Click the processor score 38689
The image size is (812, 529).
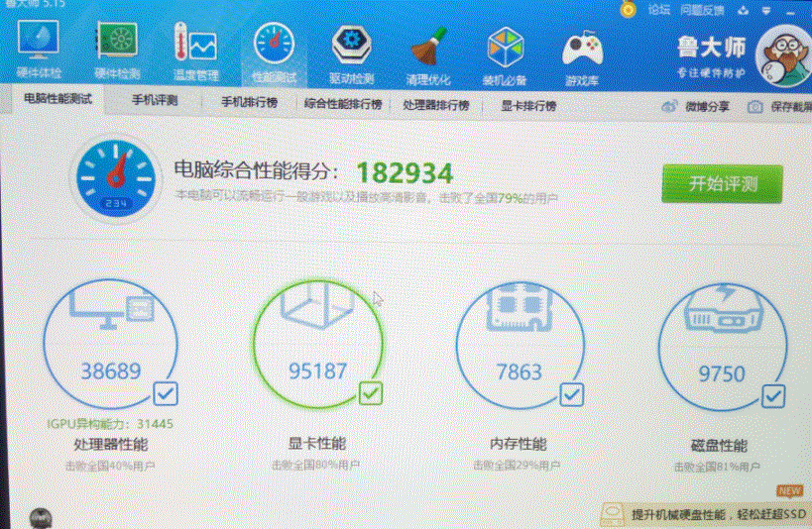111,371
